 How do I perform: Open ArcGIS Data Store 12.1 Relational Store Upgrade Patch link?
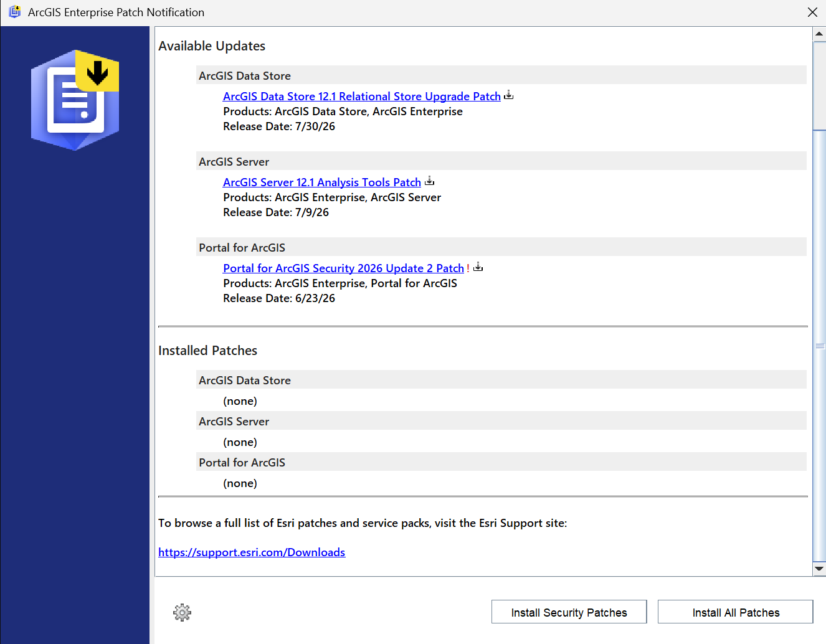(x=362, y=97)
